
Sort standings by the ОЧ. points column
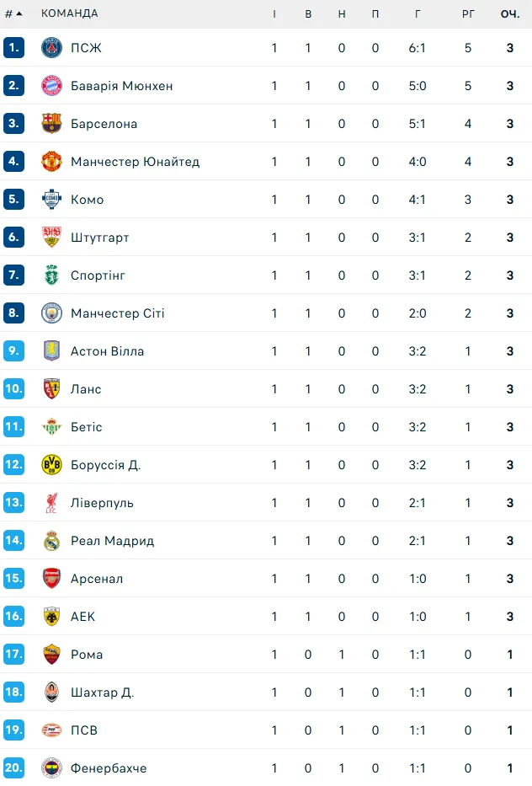coord(510,14)
